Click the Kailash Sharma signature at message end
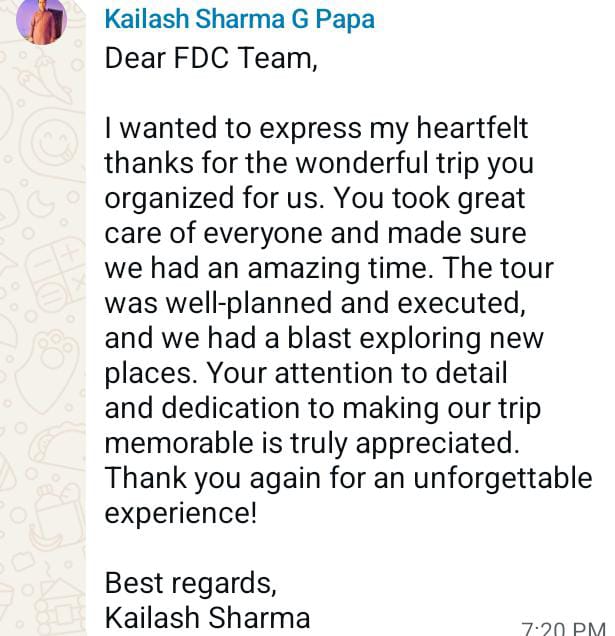Viewport: 615px width, 636px height. [x=207, y=616]
